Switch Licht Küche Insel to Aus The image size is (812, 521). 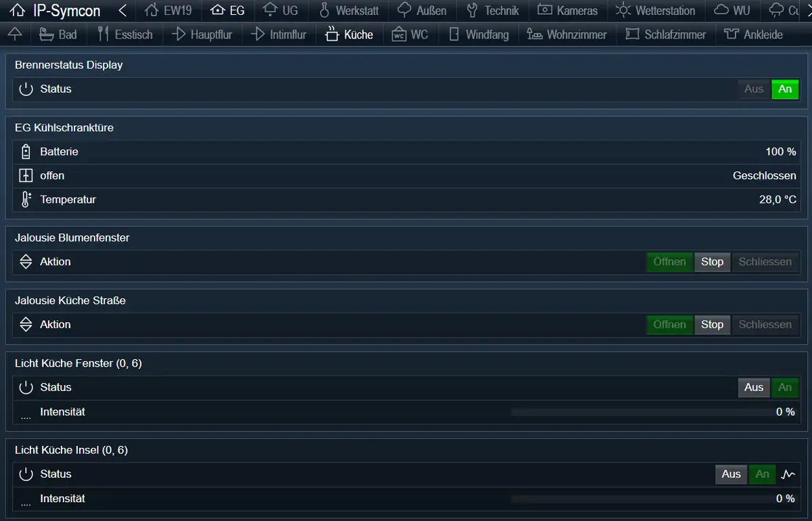click(731, 474)
